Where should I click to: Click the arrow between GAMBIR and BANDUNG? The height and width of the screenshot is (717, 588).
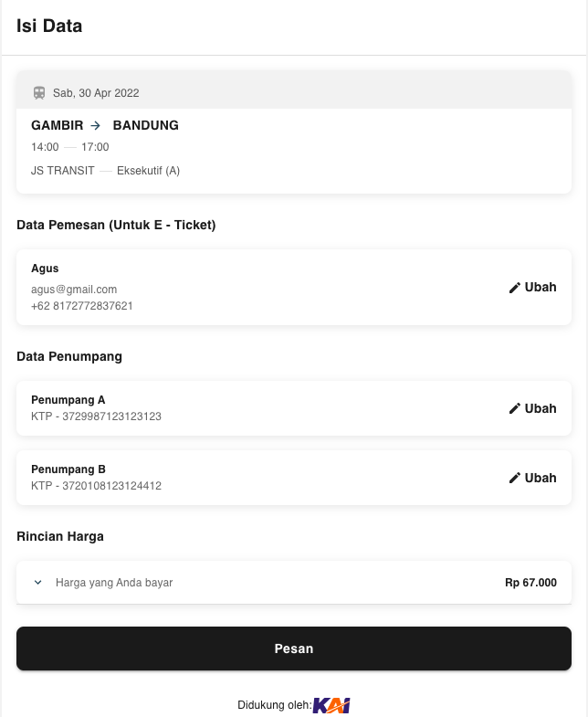[95, 125]
